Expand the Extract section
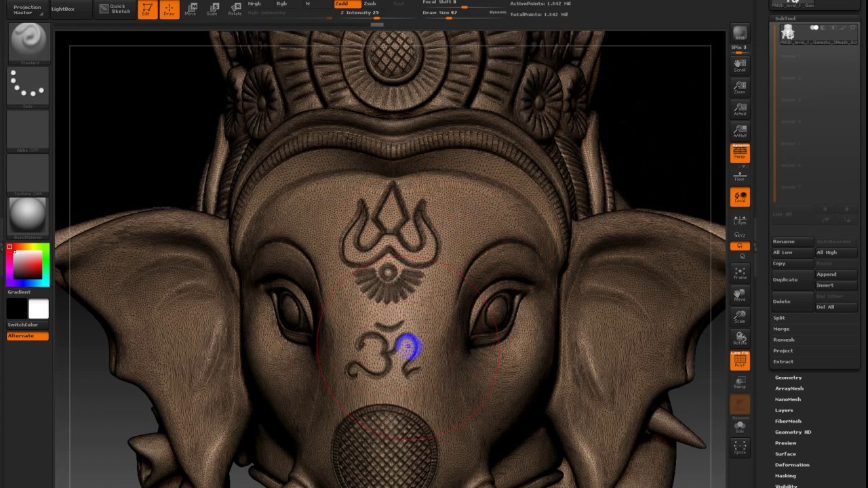868x488 pixels. 783,361
